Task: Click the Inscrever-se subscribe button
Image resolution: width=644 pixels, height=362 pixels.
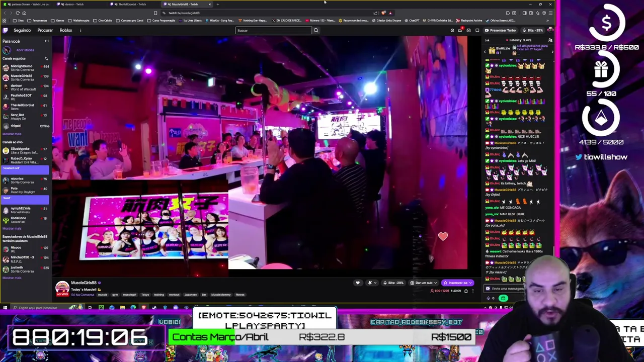Action: [457, 283]
